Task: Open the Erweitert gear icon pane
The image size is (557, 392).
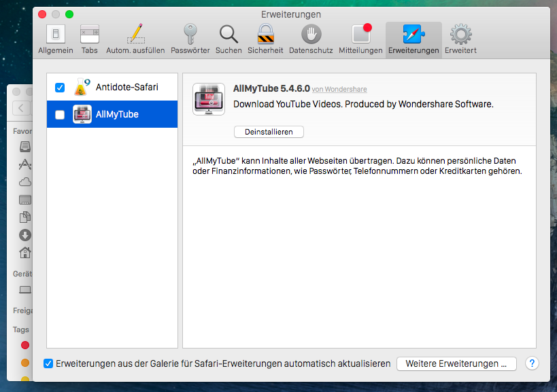Action: 460,39
